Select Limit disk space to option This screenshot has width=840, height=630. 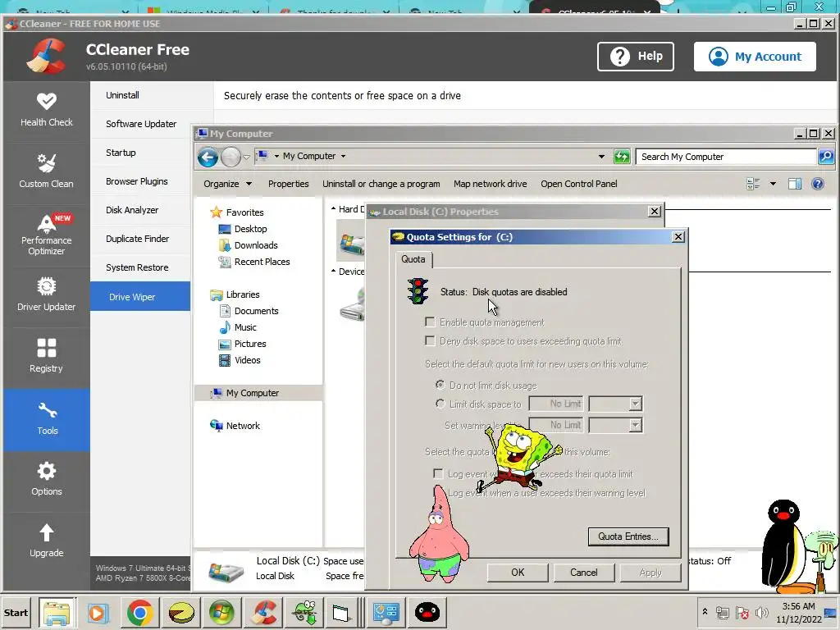point(440,404)
